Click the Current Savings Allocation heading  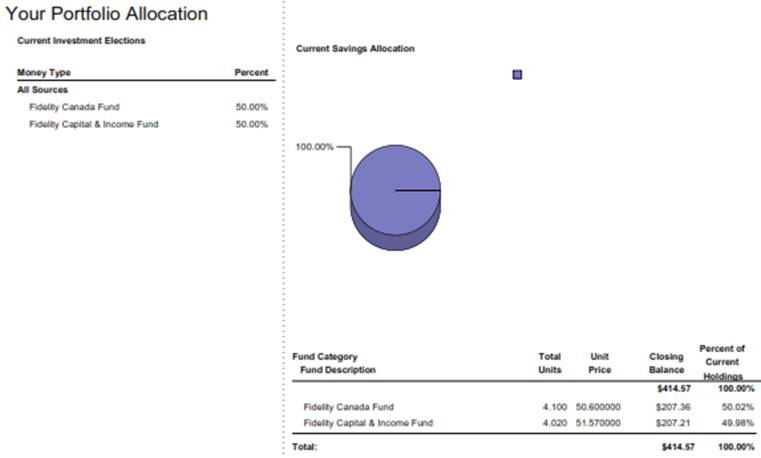point(355,49)
